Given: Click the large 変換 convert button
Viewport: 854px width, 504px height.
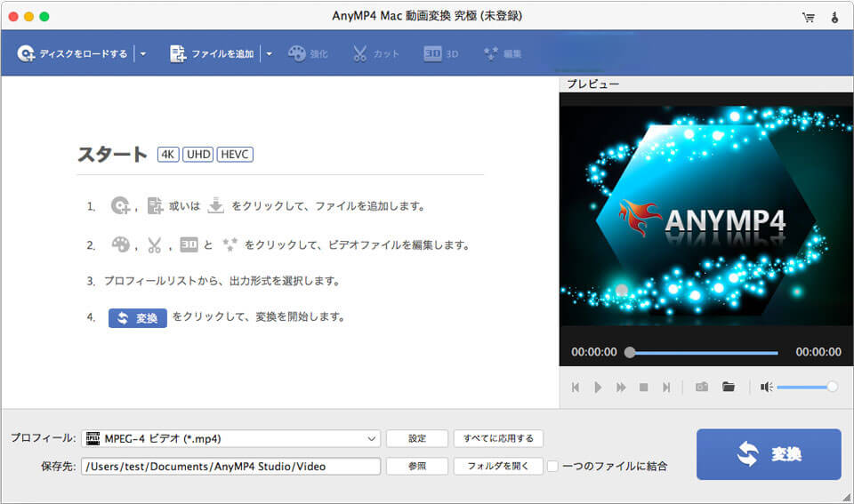Looking at the screenshot, I should [x=769, y=454].
